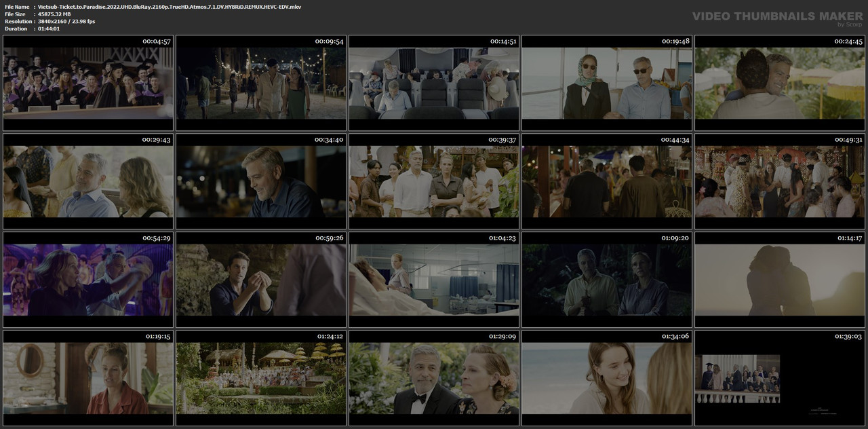The height and width of the screenshot is (429, 868).
Task: Open the thumbnail at 00:29:43
Action: click(x=88, y=181)
